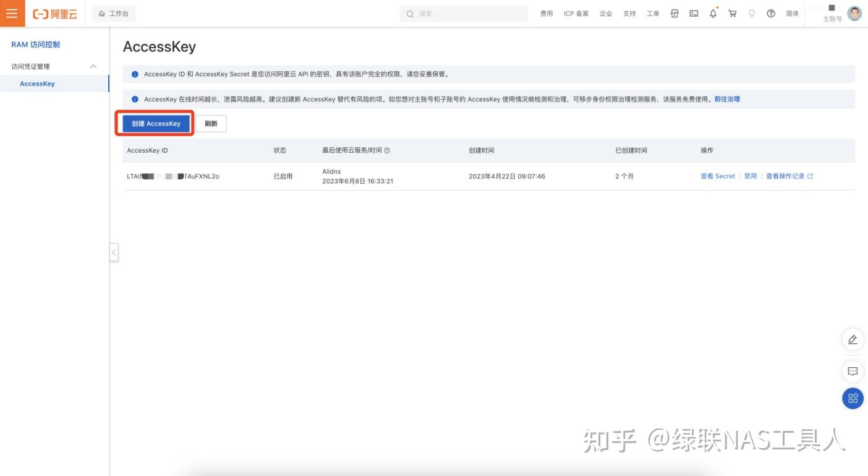868x476 pixels.
Task: Open the notifications bell
Action: coord(713,13)
